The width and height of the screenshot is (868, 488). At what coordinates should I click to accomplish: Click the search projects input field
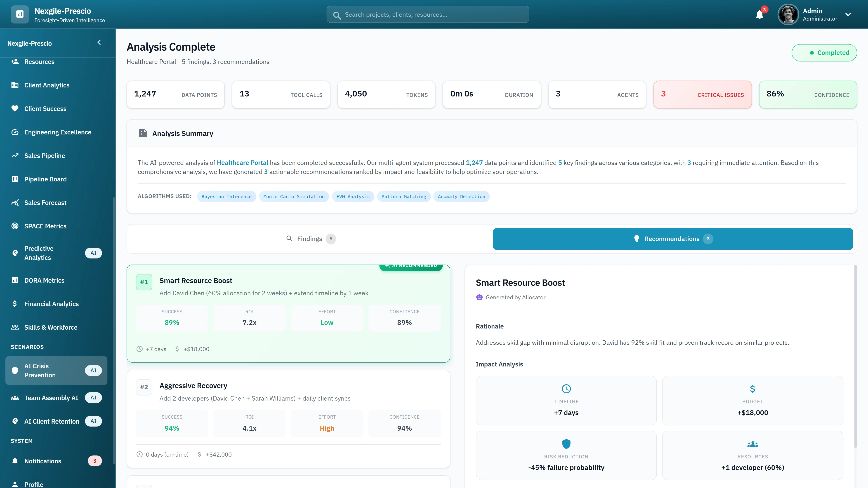tap(427, 14)
